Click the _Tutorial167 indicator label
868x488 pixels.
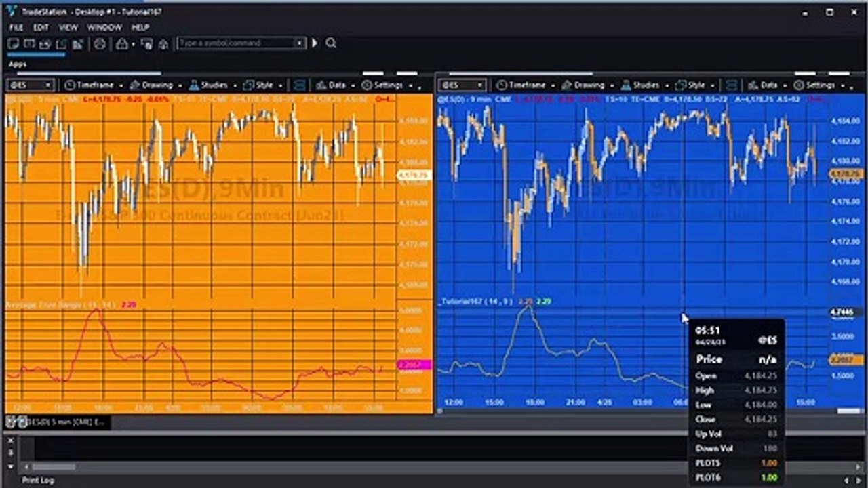477,301
